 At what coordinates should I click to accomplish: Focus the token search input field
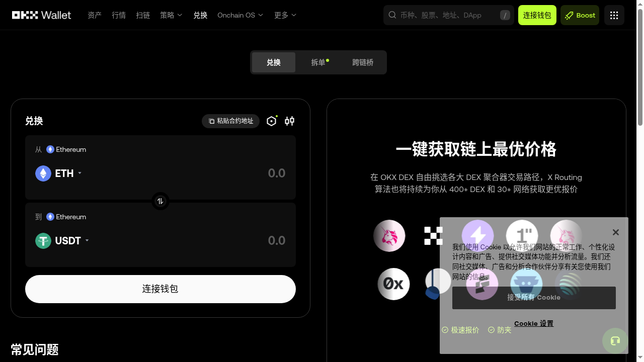click(x=448, y=15)
